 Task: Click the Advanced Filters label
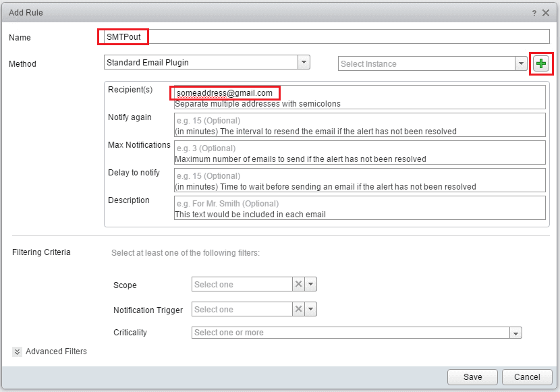pyautogui.click(x=56, y=352)
